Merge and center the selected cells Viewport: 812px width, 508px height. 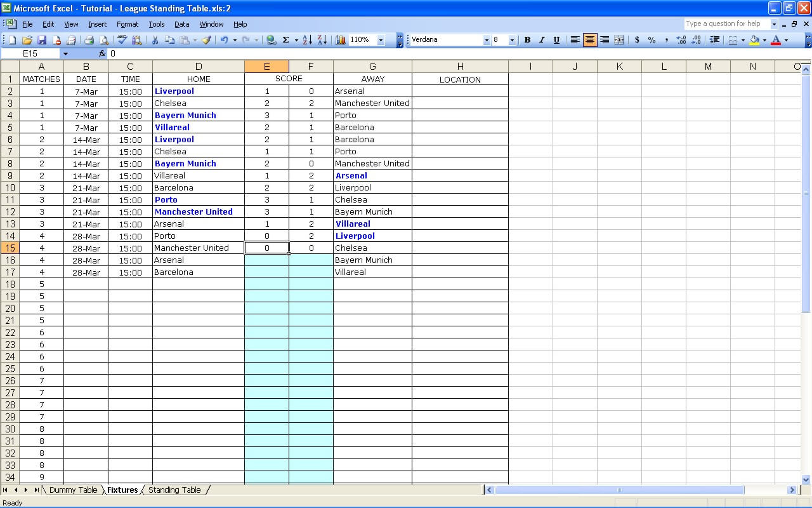619,40
